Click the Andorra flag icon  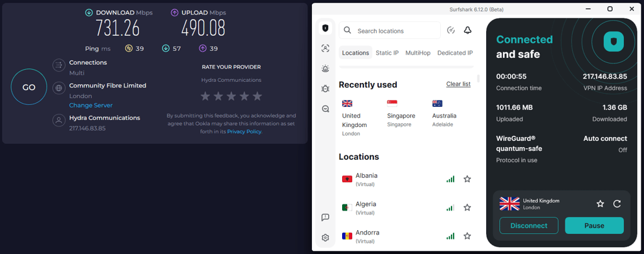[347, 236]
